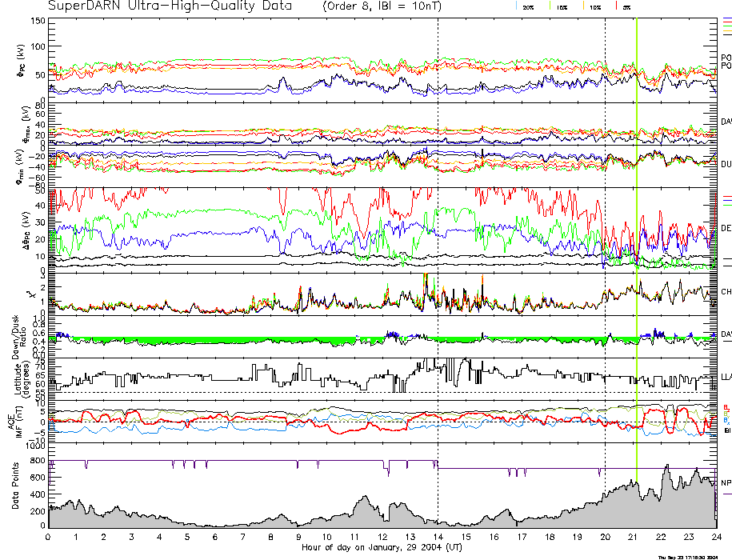Image resolution: width=732 pixels, height=560 pixels.
Task: Click hour 24 tick on the x-axis
Action: (715, 537)
